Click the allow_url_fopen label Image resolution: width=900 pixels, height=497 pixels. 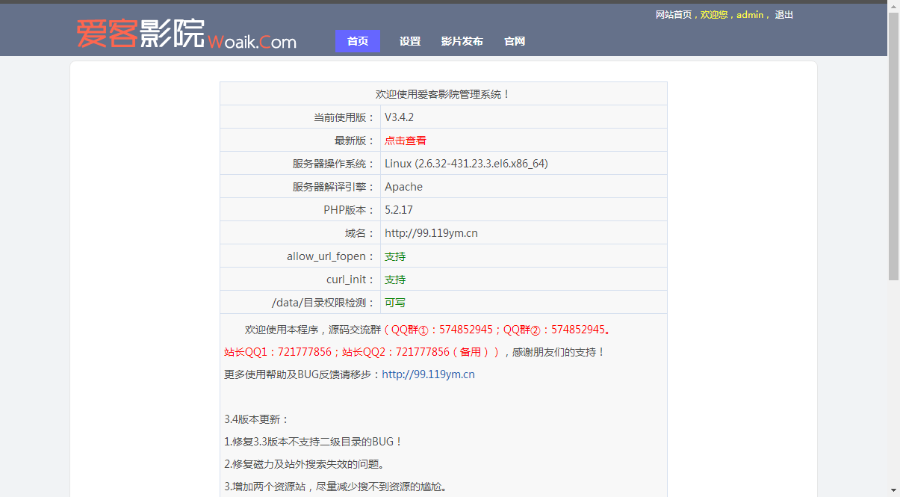(331, 257)
